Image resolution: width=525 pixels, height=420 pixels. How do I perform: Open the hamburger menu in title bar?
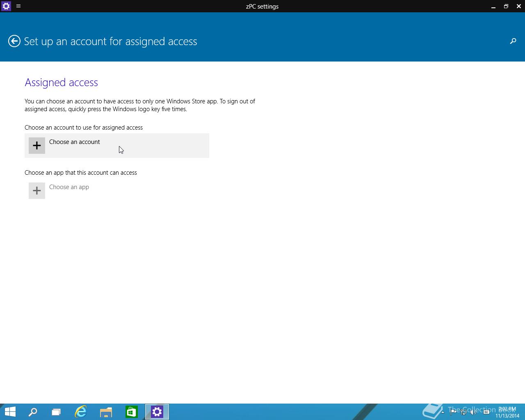click(x=18, y=6)
